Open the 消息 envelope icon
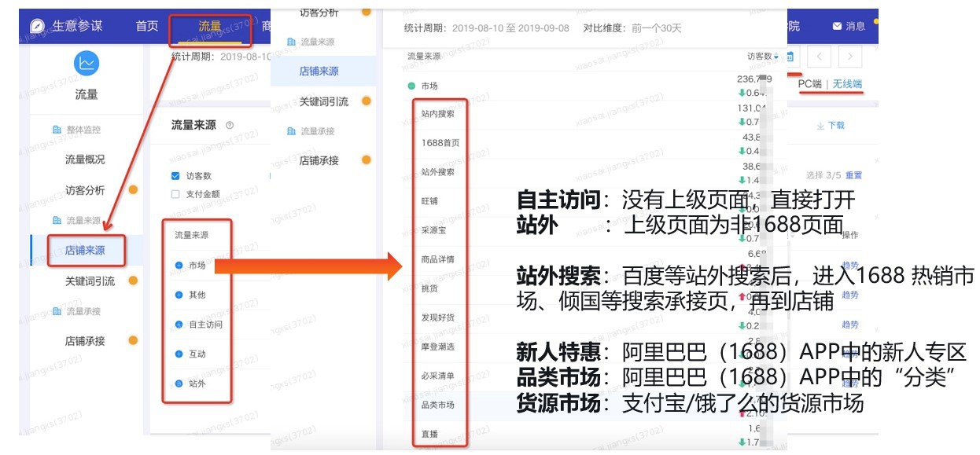Screen dimensions: 980x455 (837, 26)
